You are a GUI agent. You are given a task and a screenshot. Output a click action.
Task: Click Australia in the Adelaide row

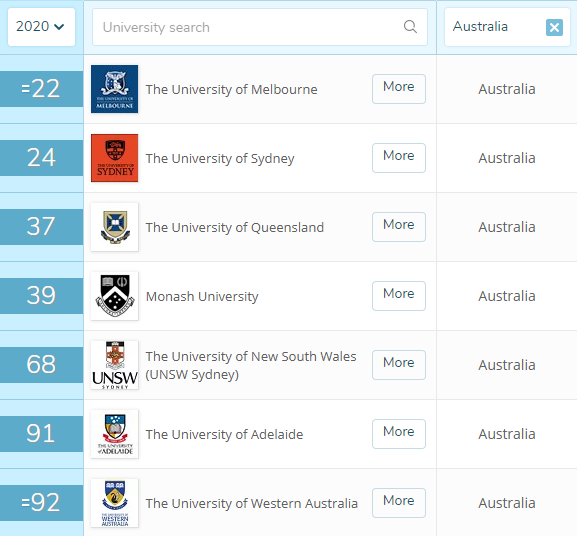(x=507, y=434)
